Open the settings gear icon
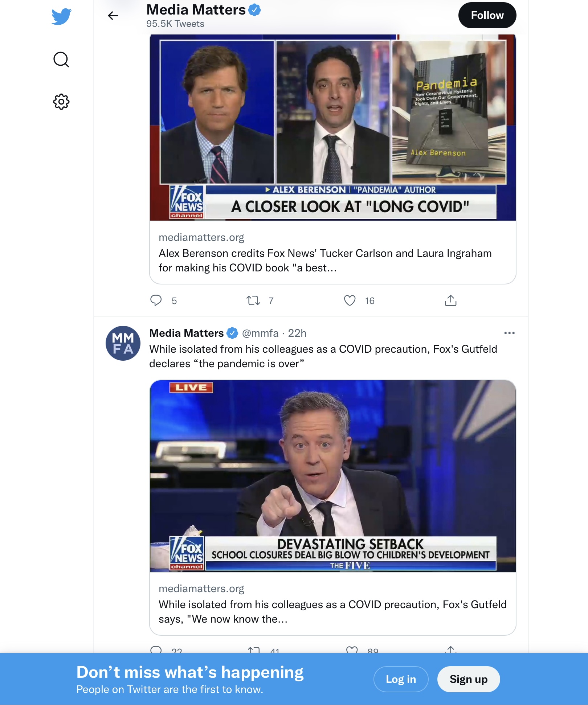The image size is (588, 705). 61,102
